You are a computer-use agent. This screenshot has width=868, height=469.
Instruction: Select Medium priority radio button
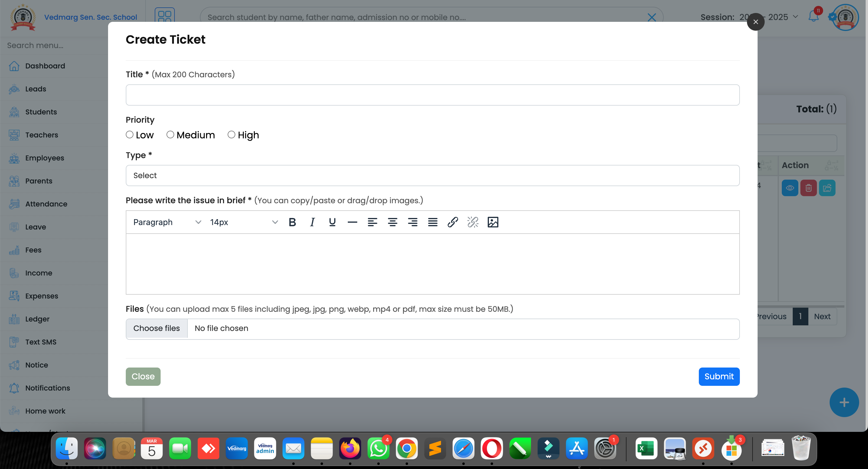point(170,135)
